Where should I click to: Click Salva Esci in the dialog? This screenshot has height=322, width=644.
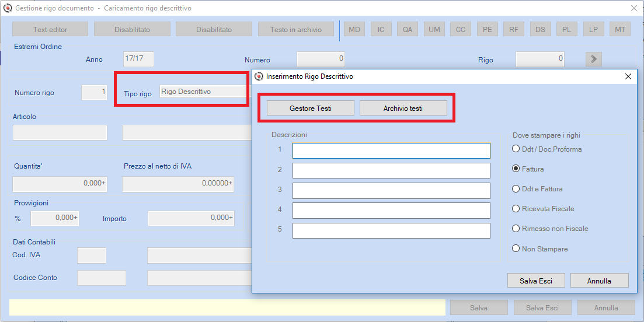click(536, 281)
